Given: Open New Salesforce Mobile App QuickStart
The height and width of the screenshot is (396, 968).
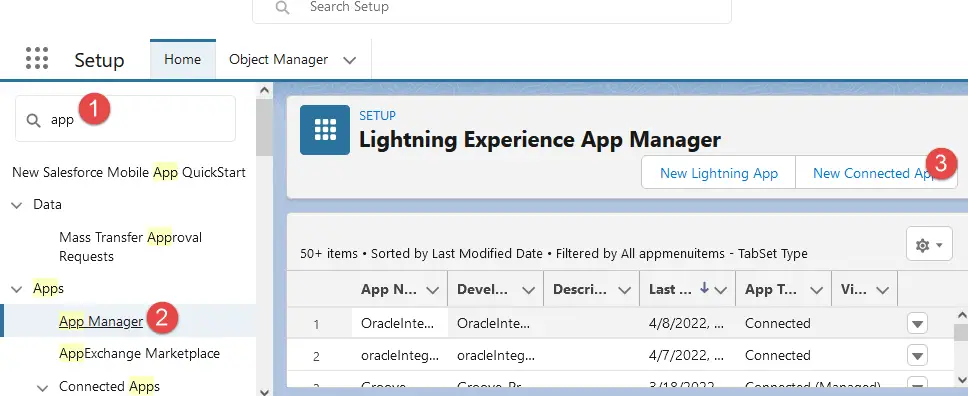Looking at the screenshot, I should [129, 172].
